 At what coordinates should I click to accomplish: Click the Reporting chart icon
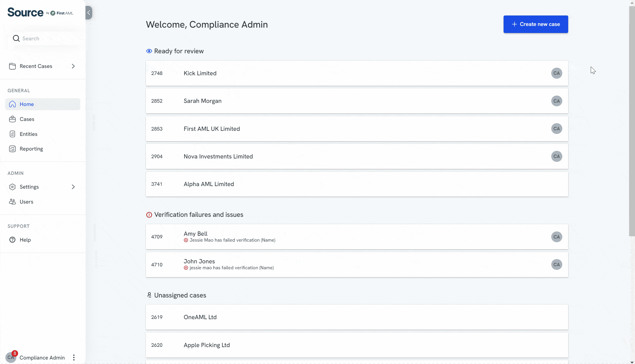coord(12,149)
